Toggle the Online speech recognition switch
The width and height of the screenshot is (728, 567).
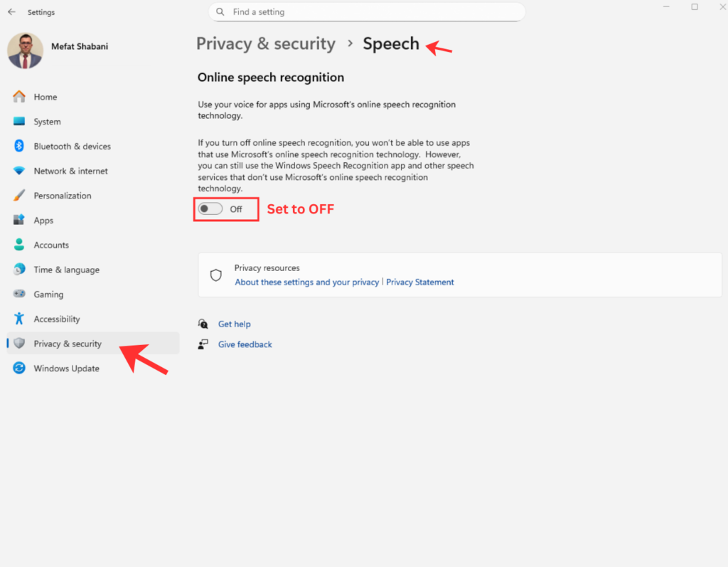click(x=210, y=209)
